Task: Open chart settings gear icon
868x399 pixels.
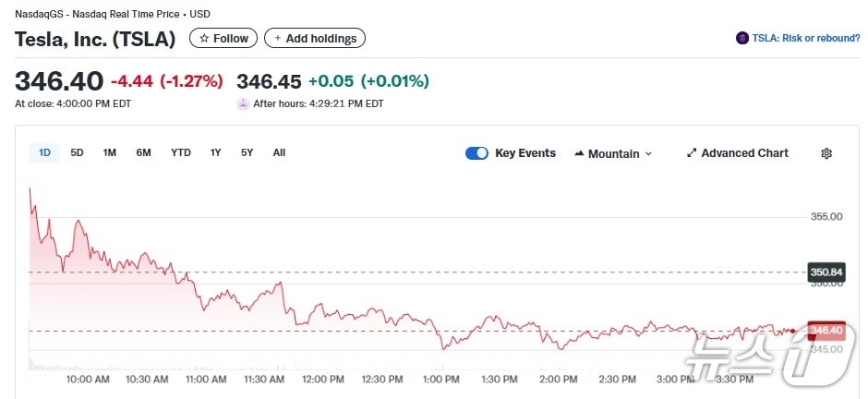Action: coord(826,153)
